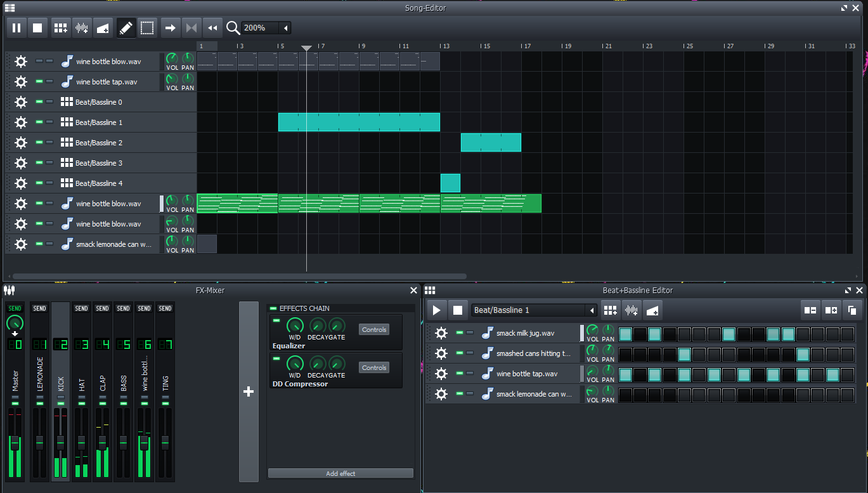Mute the KICK channel in FX-Mixer
Screen dimensions: 868x493
pos(61,402)
